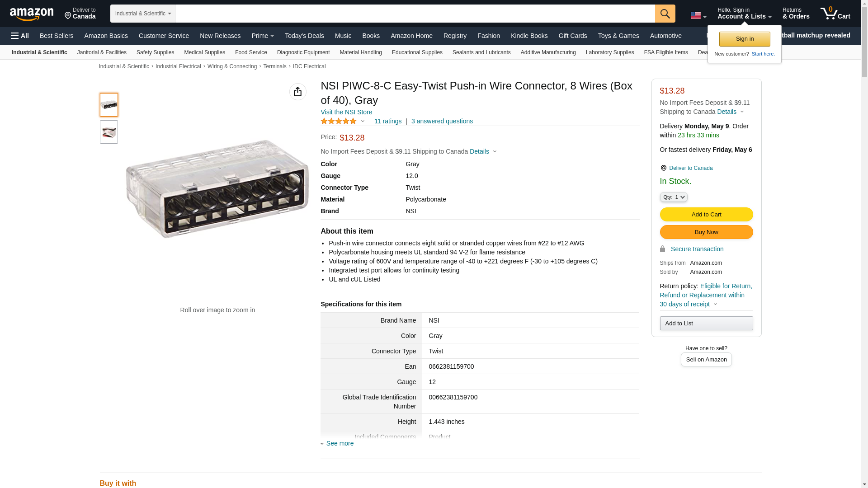Click the Amazon logo
Screen dimensions: 868x488
coord(32,14)
